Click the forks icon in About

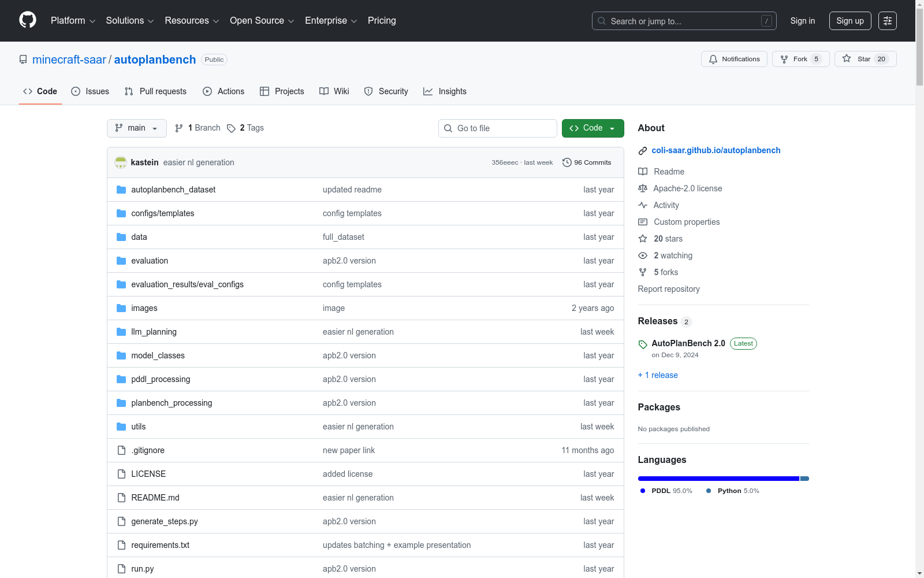click(x=643, y=272)
